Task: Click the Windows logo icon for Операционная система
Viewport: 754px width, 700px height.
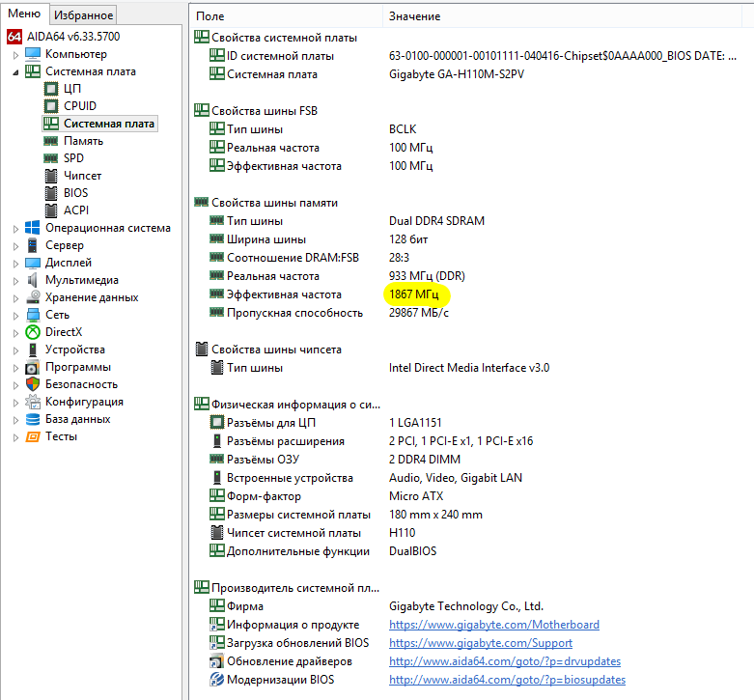Action: click(34, 228)
